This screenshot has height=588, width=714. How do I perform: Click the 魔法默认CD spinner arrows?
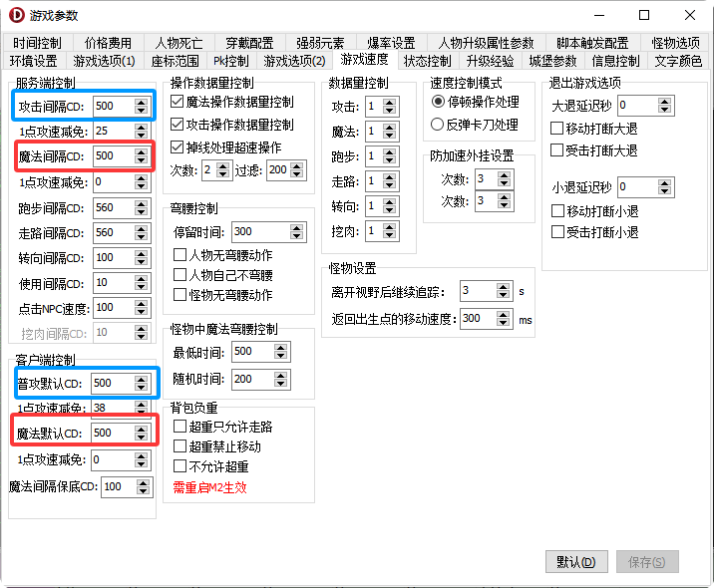[x=142, y=433]
